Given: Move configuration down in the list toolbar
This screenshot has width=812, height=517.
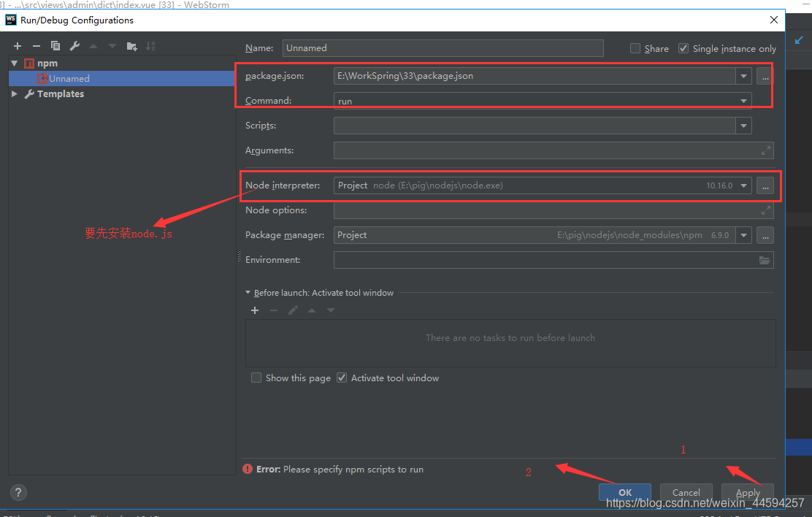Looking at the screenshot, I should 112,46.
